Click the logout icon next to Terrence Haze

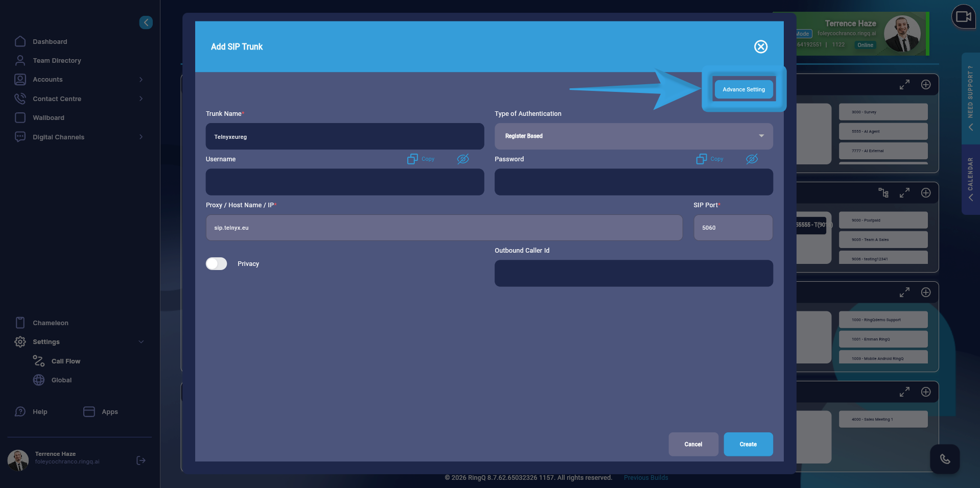point(141,460)
